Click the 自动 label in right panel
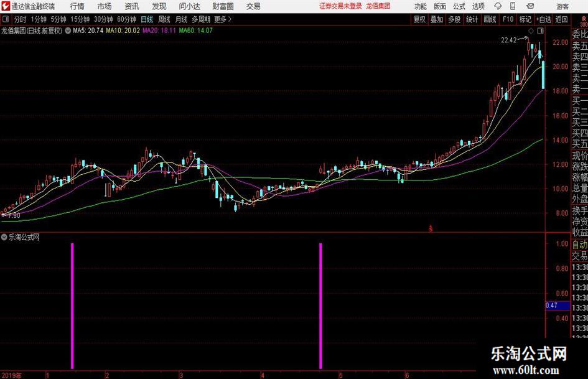The width and height of the screenshot is (588, 379). point(580,245)
